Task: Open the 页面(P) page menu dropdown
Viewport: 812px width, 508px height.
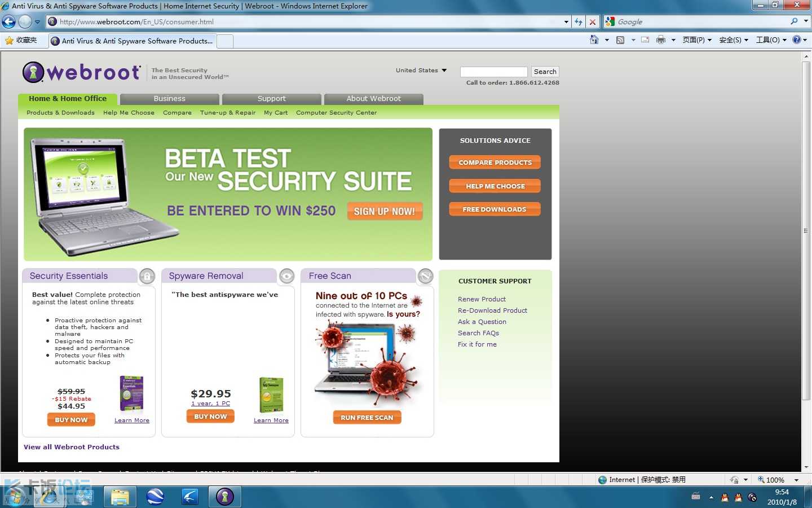Action: click(x=697, y=40)
